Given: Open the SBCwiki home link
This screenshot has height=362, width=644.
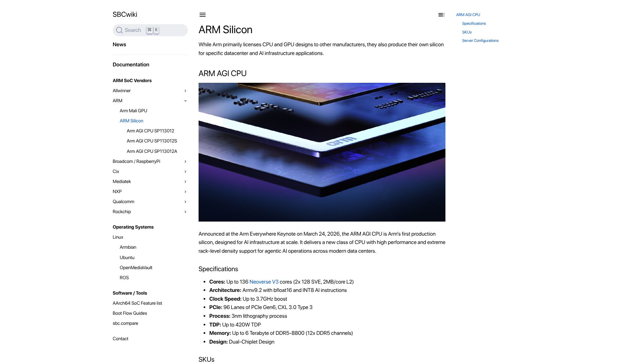Looking at the screenshot, I should (x=125, y=14).
